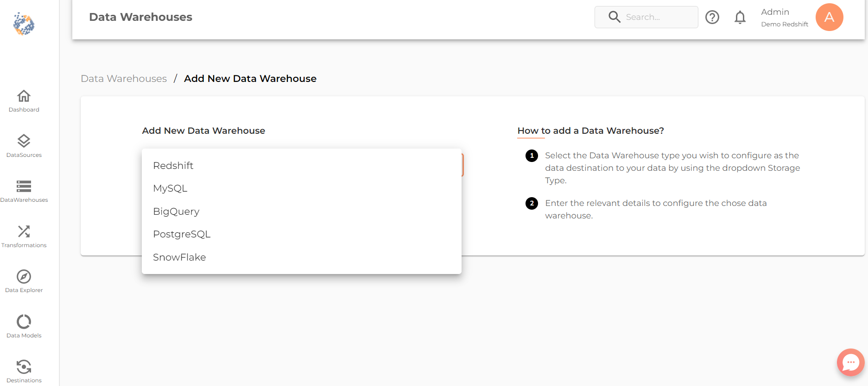This screenshot has height=386, width=868.
Task: Open the Data Explorer compass icon
Action: coord(24,276)
